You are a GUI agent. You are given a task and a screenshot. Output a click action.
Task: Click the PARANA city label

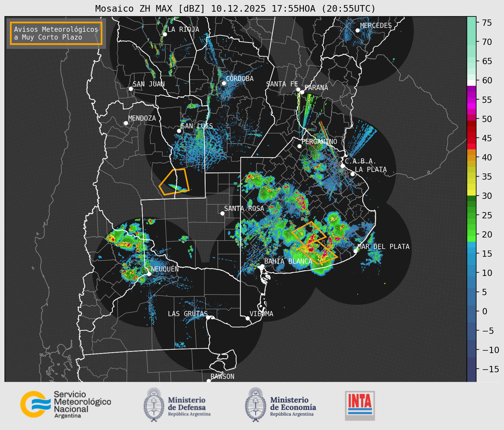pos(316,88)
